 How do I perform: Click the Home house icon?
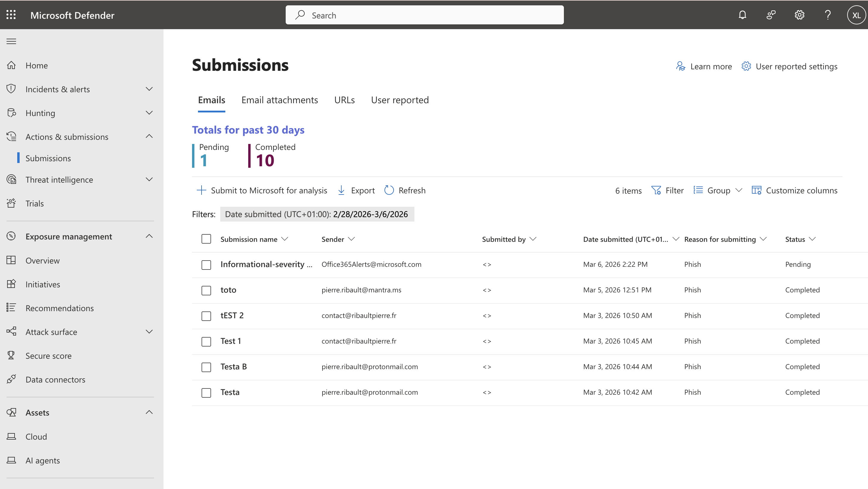(12, 65)
